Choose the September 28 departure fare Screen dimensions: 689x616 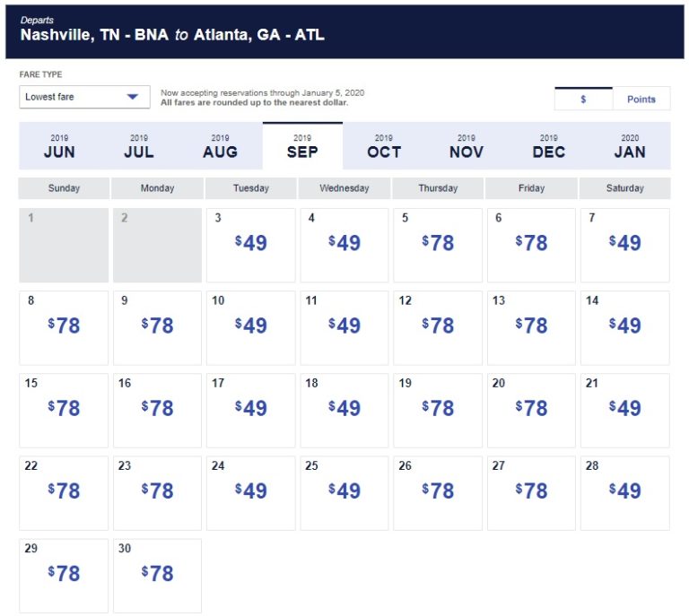click(624, 491)
